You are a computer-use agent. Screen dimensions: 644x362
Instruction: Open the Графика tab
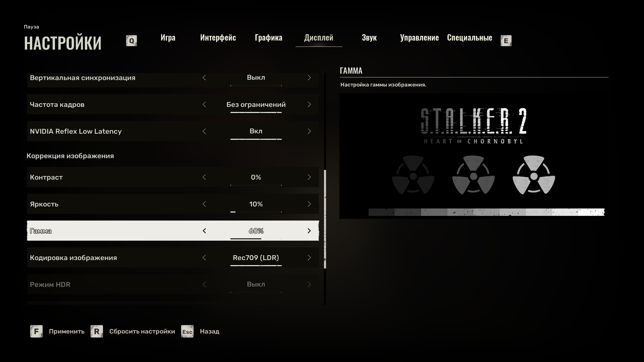click(268, 38)
